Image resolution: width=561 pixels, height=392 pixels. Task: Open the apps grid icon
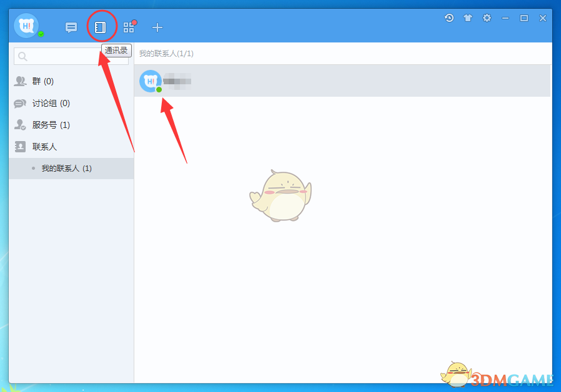(x=129, y=27)
